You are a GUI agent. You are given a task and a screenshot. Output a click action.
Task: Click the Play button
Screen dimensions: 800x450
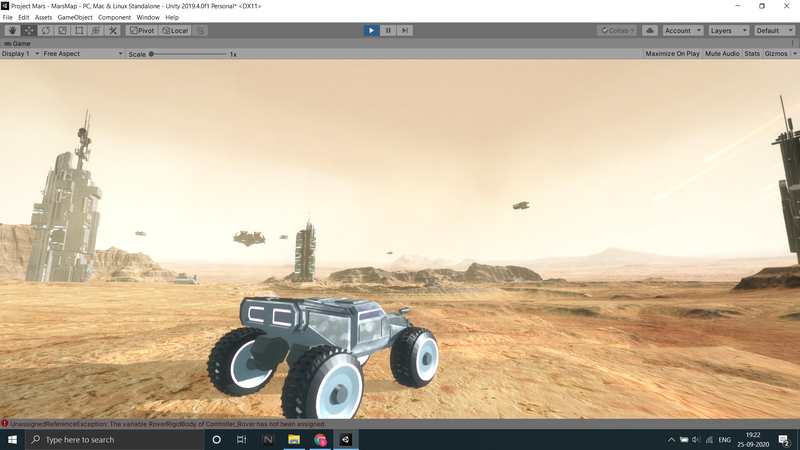pyautogui.click(x=371, y=31)
